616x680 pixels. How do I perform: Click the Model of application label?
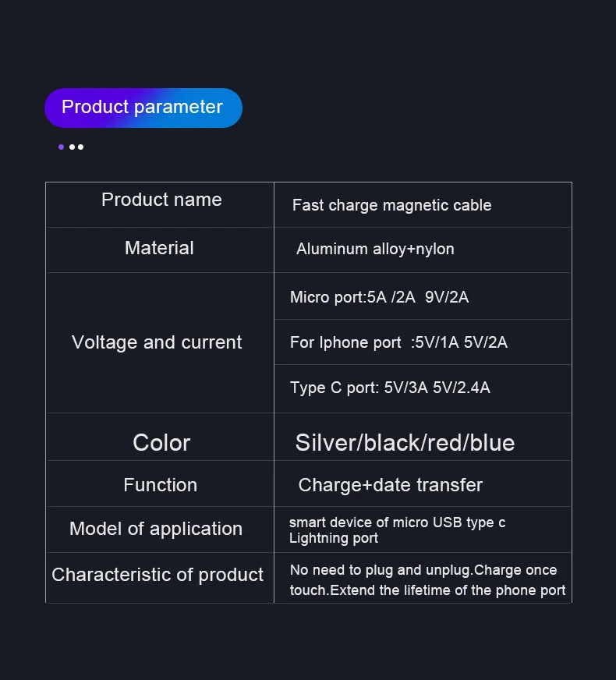pyautogui.click(x=156, y=529)
